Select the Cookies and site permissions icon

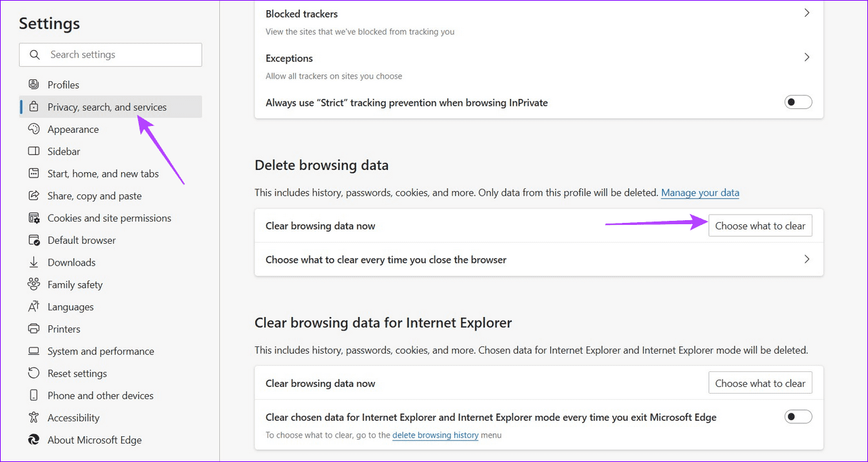(x=33, y=217)
